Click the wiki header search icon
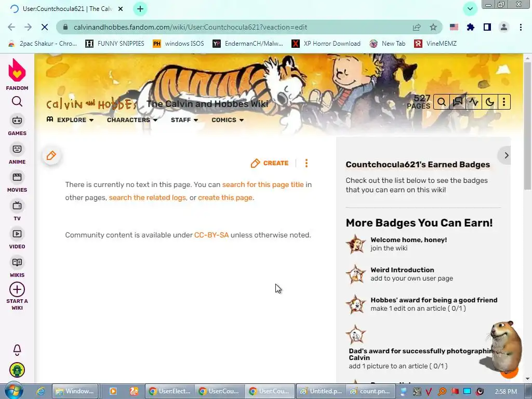 tap(442, 102)
